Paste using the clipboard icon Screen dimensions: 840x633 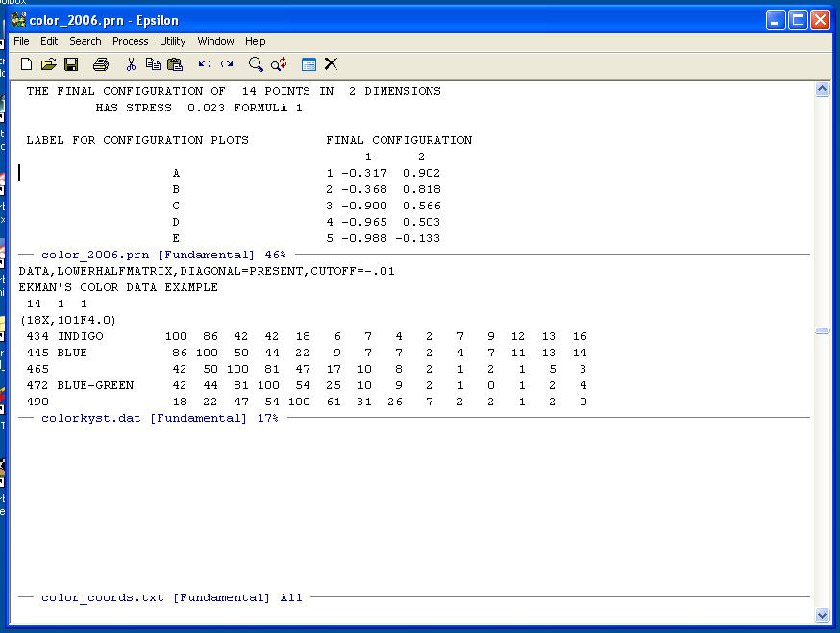pos(175,64)
